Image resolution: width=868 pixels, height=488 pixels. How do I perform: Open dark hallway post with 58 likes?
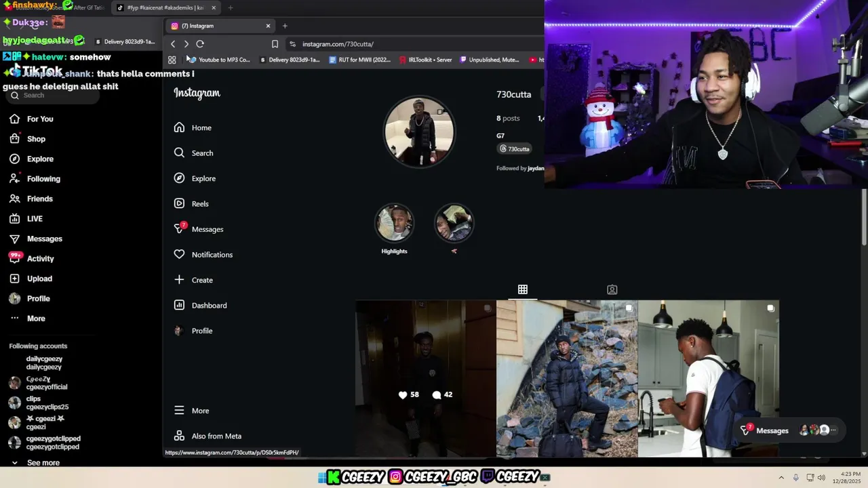point(425,379)
